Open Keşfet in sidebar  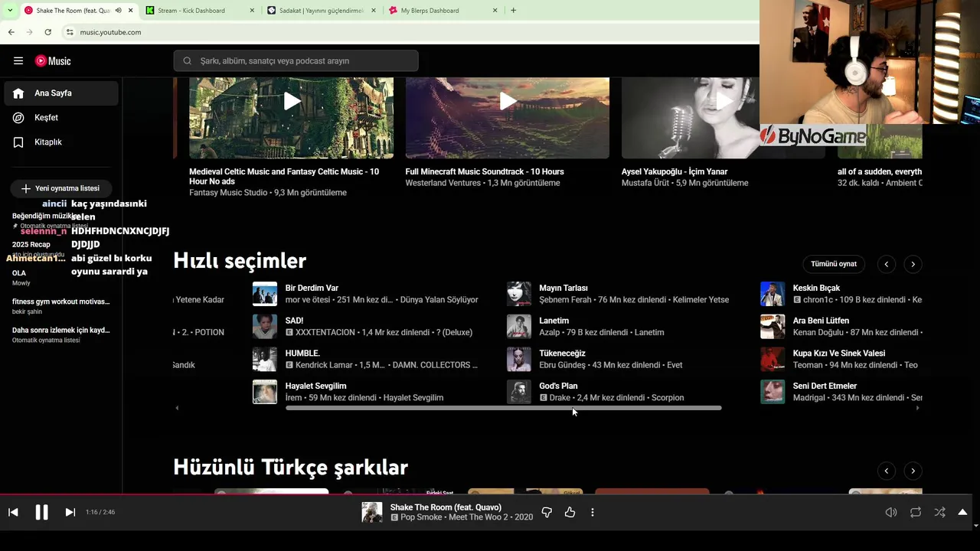(61, 118)
